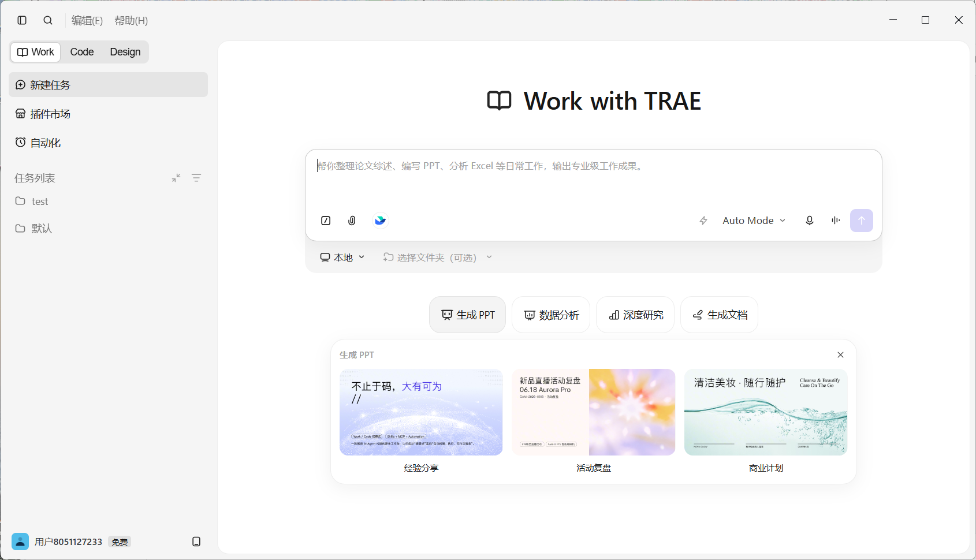
Task: Select the 数据分析 quick action
Action: click(551, 315)
